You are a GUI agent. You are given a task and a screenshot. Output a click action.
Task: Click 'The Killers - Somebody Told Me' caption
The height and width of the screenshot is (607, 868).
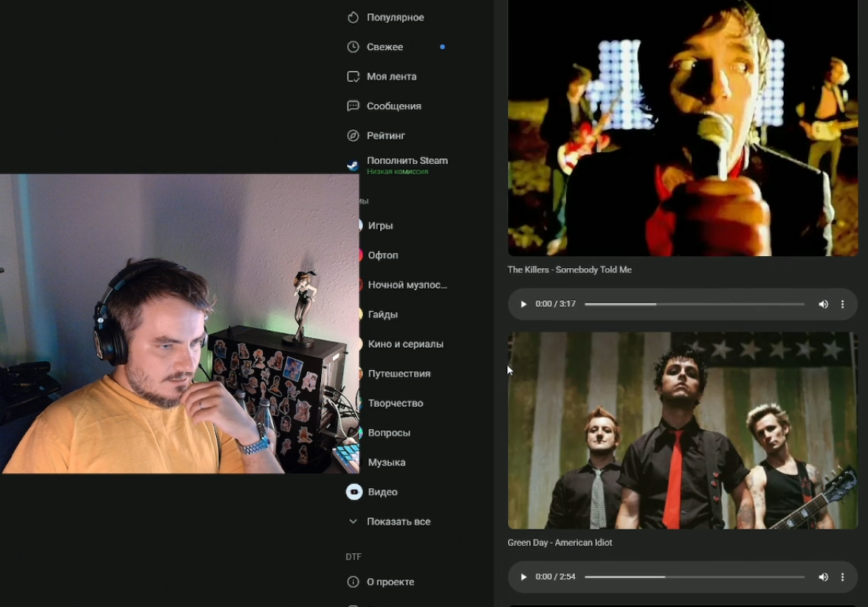point(570,270)
